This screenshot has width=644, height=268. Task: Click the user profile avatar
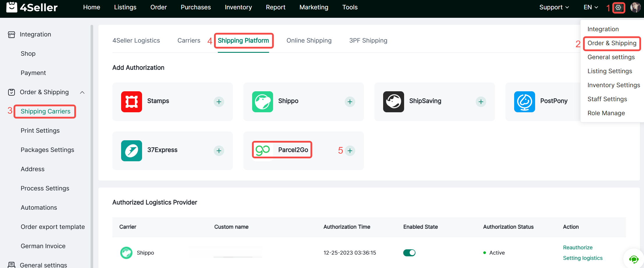pos(635,8)
